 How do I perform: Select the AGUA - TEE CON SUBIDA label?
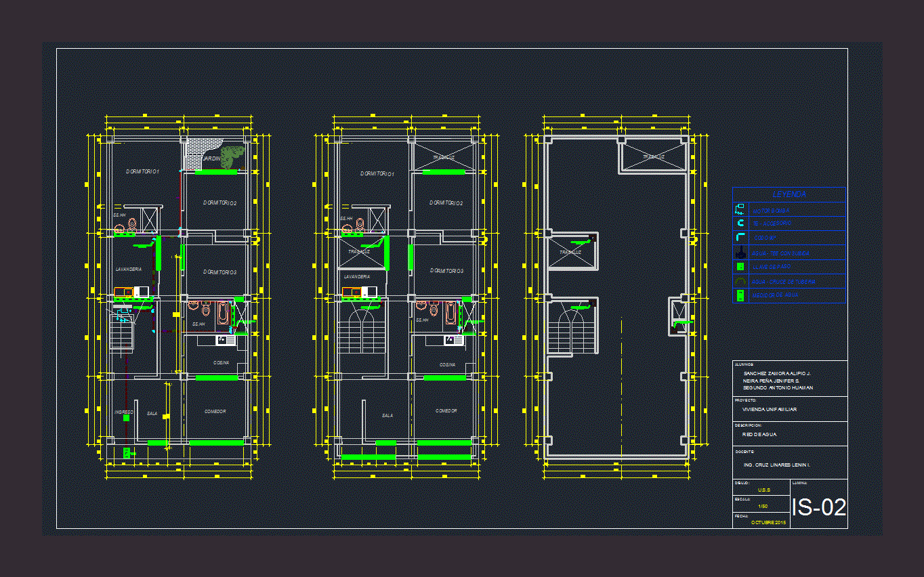(x=780, y=253)
